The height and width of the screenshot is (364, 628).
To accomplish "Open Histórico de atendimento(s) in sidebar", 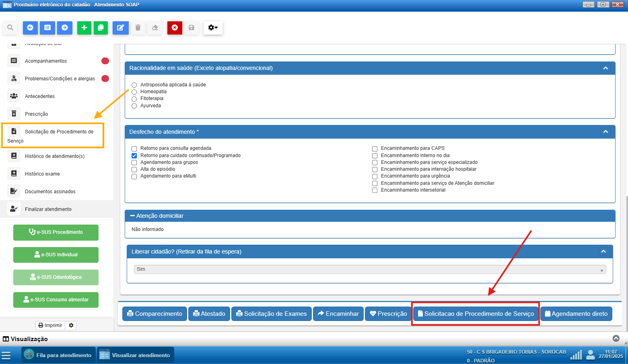I will pyautogui.click(x=55, y=156).
